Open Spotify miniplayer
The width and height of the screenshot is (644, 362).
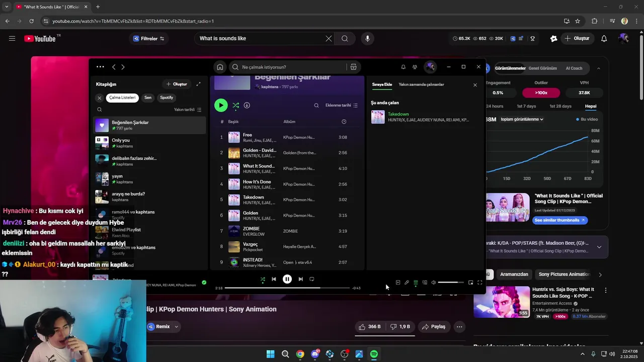470,283
